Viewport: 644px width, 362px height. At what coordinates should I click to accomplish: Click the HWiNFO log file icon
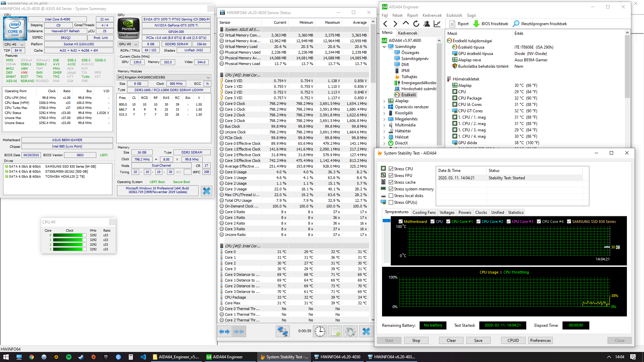click(335, 331)
